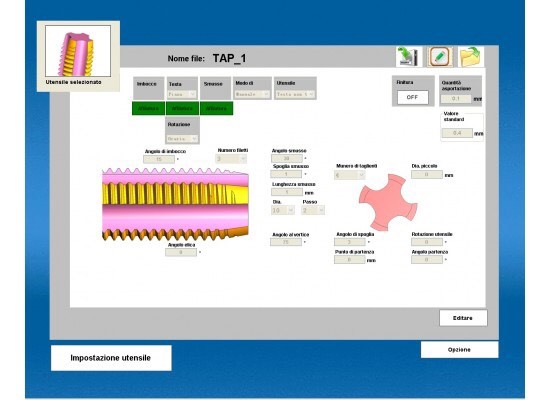Expand the Numero di taglienti dropdown
Viewport: 550px width, 400px height.
(349, 175)
